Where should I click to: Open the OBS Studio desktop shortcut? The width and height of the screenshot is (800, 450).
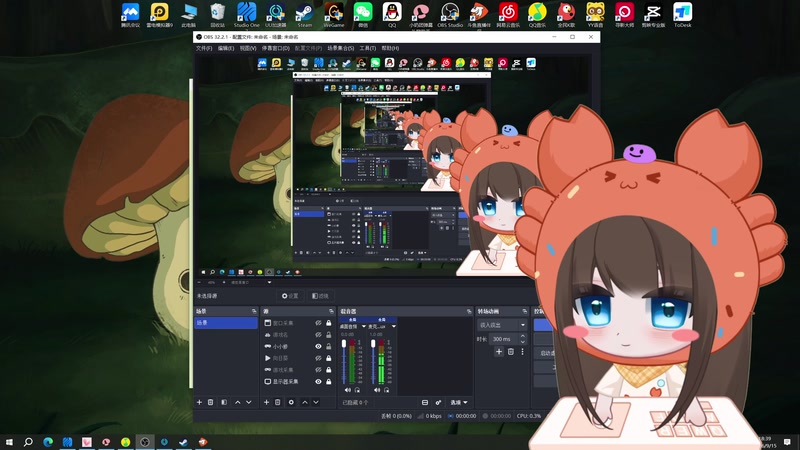pos(450,15)
